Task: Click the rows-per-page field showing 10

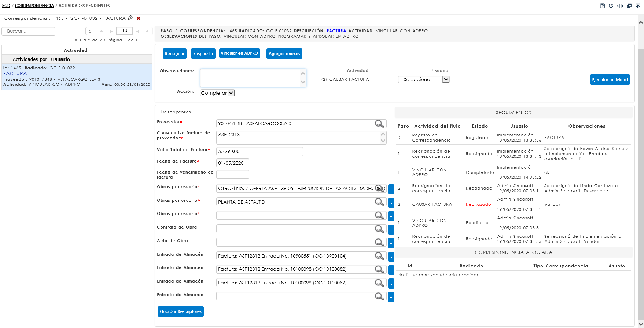Action: tap(124, 31)
